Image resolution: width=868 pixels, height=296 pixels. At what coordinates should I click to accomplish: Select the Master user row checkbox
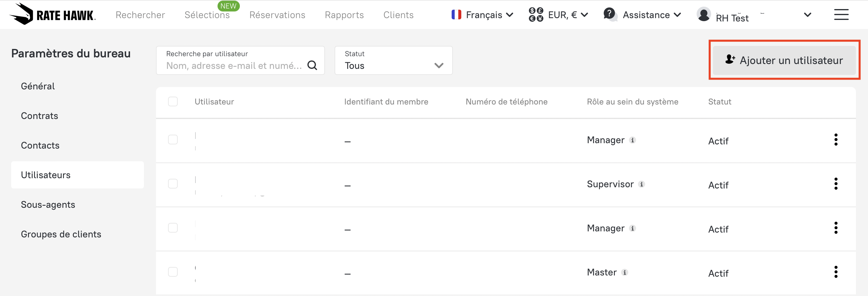173,272
